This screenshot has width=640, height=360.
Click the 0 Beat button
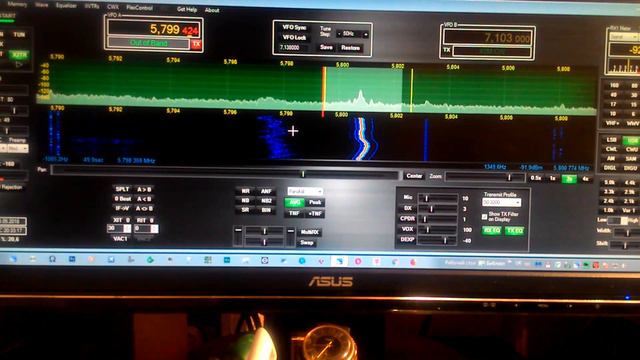122,199
